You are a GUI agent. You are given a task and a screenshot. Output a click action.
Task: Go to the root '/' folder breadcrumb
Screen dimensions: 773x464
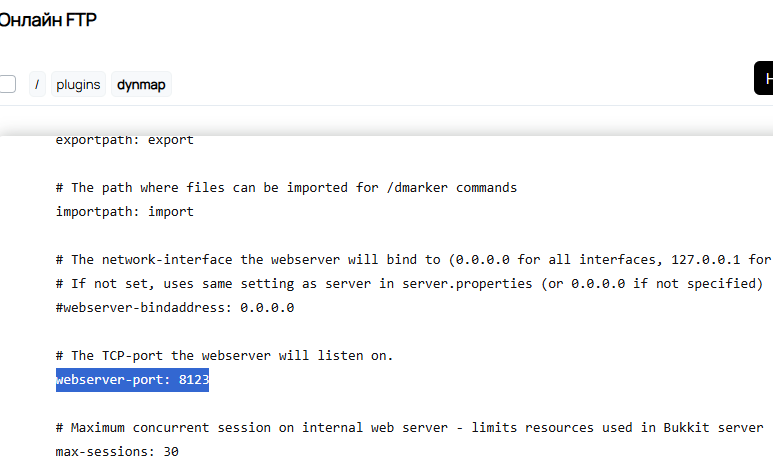coord(37,84)
